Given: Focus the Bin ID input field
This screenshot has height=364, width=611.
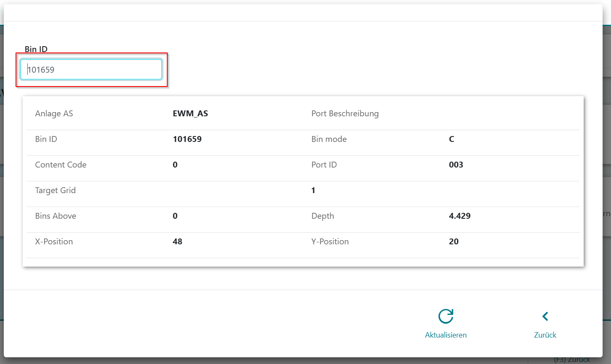Looking at the screenshot, I should (91, 70).
